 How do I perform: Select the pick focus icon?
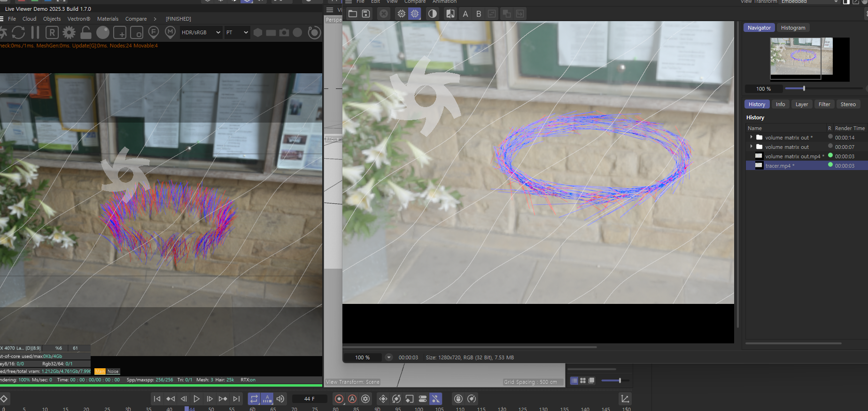point(154,32)
